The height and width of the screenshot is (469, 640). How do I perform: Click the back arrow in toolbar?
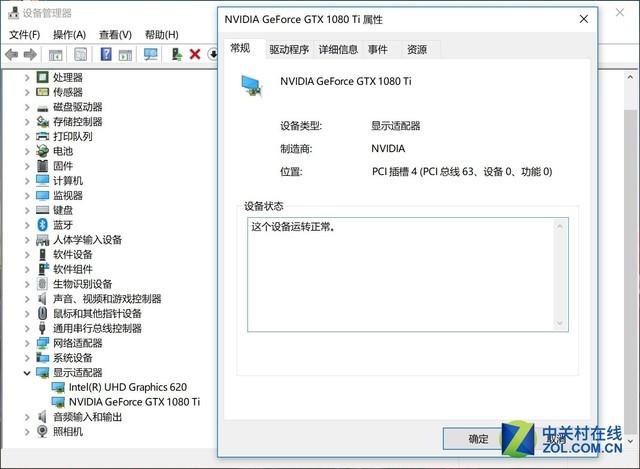[11, 54]
